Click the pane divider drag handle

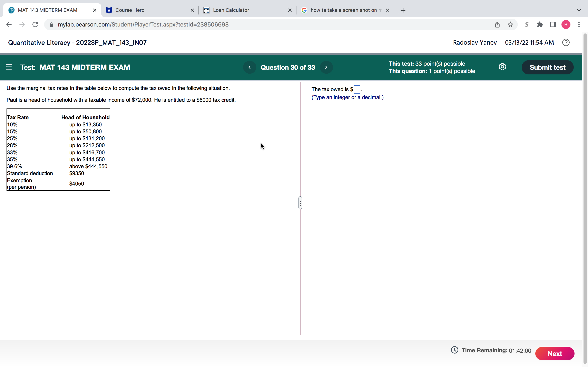(x=300, y=203)
